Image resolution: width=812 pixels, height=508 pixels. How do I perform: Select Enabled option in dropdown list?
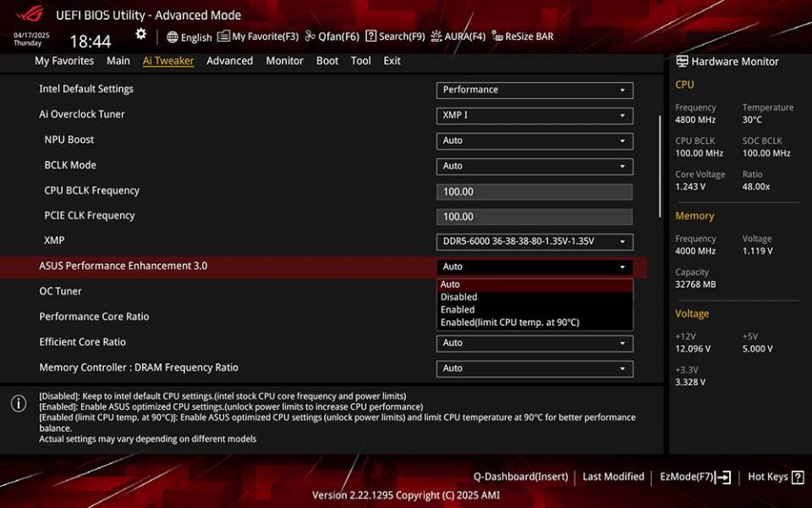[535, 310]
